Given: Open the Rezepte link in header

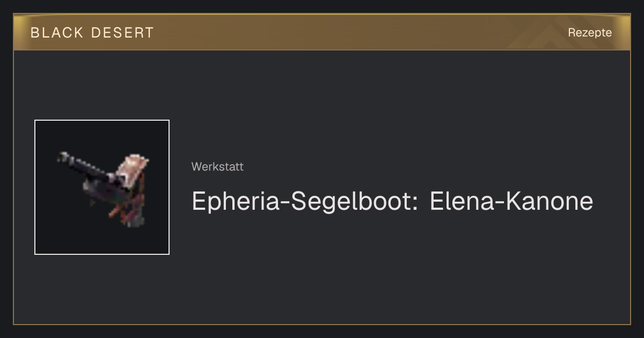Looking at the screenshot, I should click(590, 33).
